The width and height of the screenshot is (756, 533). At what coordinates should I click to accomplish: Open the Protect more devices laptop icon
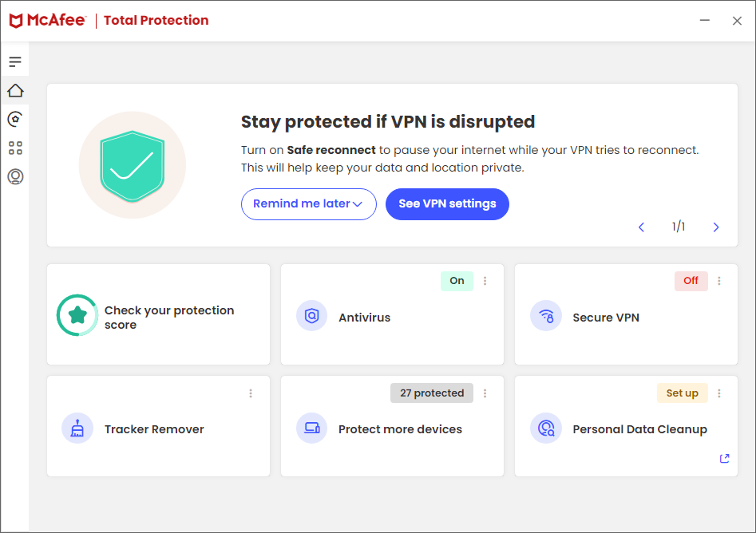point(311,428)
